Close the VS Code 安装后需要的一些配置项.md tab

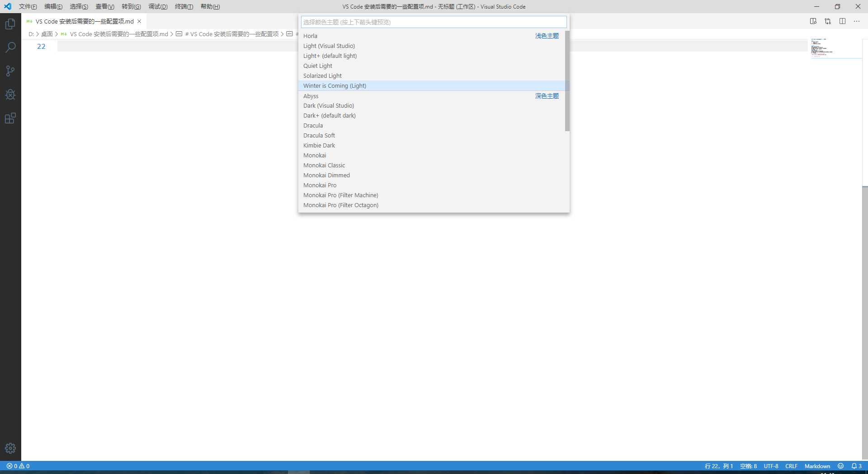[x=139, y=21]
